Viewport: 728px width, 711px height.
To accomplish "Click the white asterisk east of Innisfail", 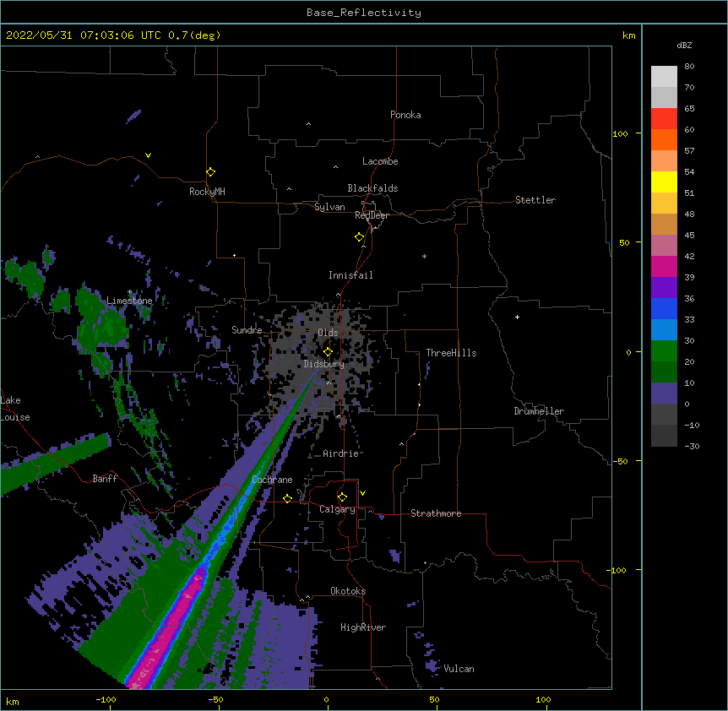I will 424,256.
